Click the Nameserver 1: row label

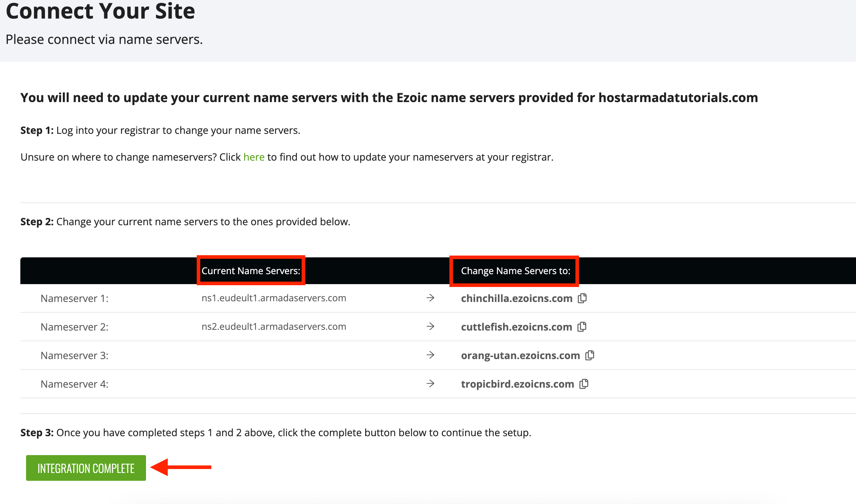[x=75, y=298]
